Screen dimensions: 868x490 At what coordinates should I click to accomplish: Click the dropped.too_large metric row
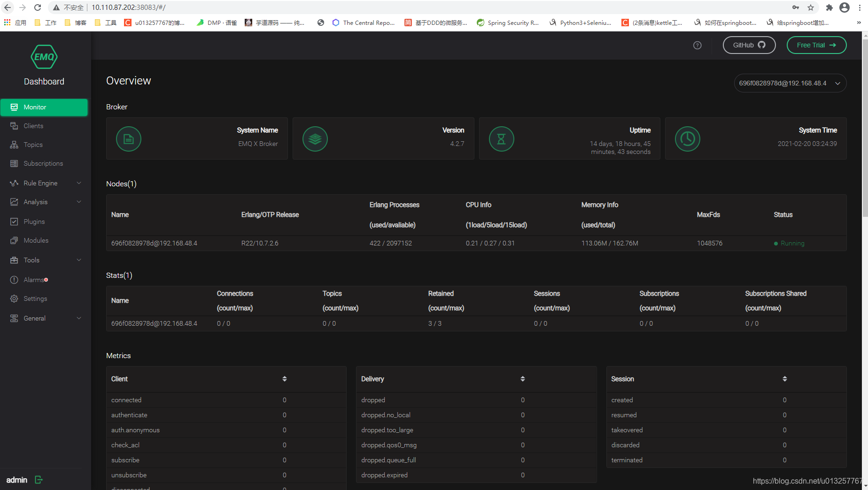click(x=476, y=430)
